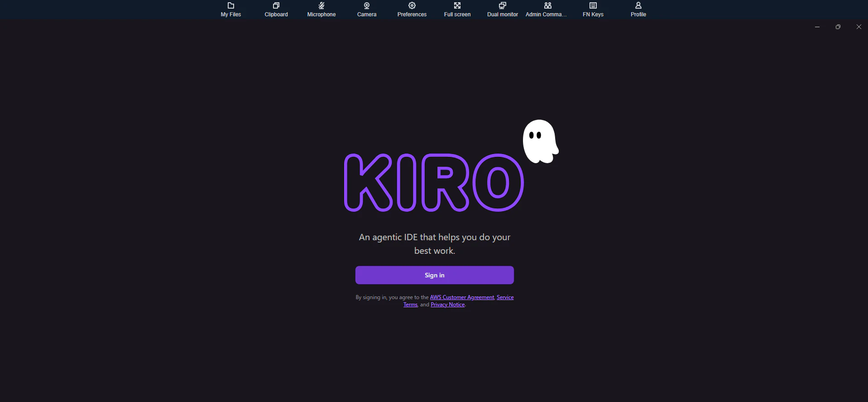Open Admin Commands menu
Viewport: 868px width, 402px height.
point(546,10)
